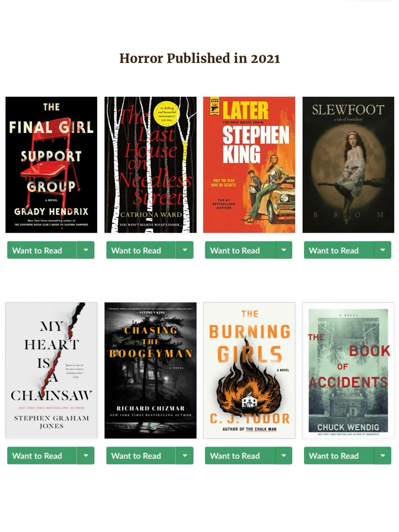Open Later by Stephen King cover
399x532 pixels.
249,165
